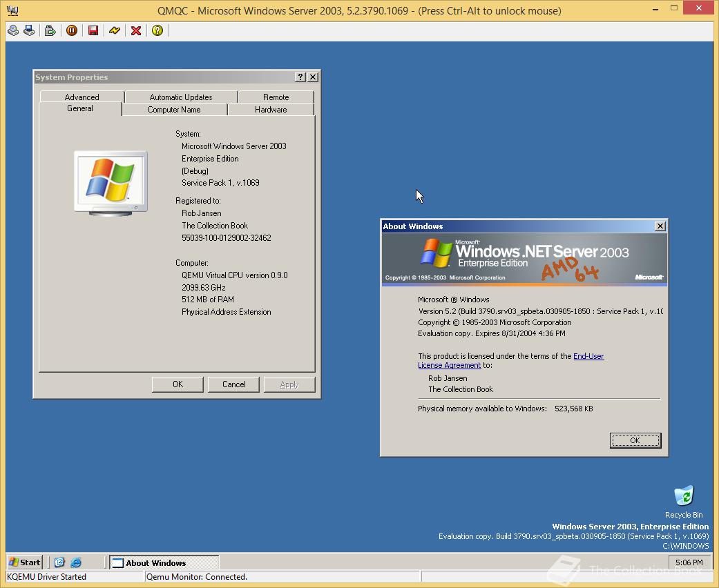Click the 5:06 PM taskbar clock
719x588 pixels.
point(689,562)
